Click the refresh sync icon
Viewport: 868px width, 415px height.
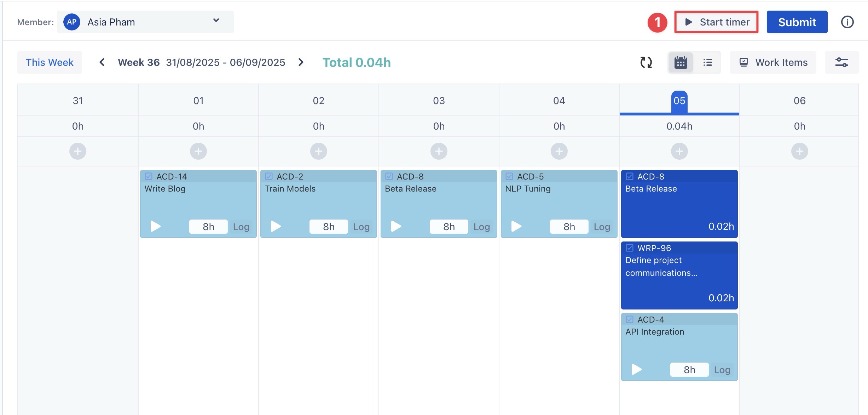coord(646,62)
